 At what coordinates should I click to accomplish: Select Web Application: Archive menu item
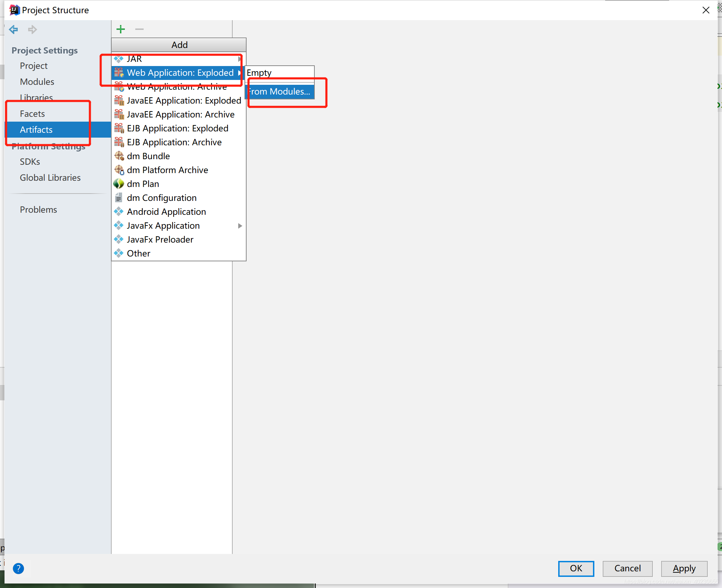pos(177,87)
